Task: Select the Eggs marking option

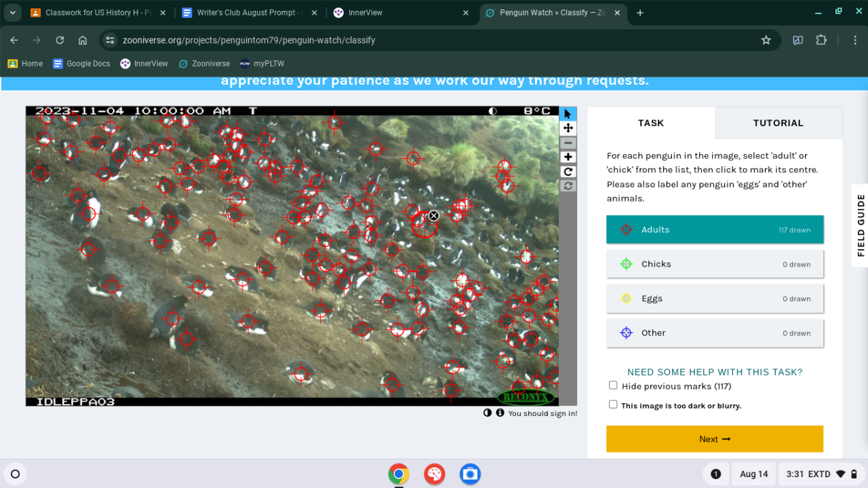Action: 715,299
